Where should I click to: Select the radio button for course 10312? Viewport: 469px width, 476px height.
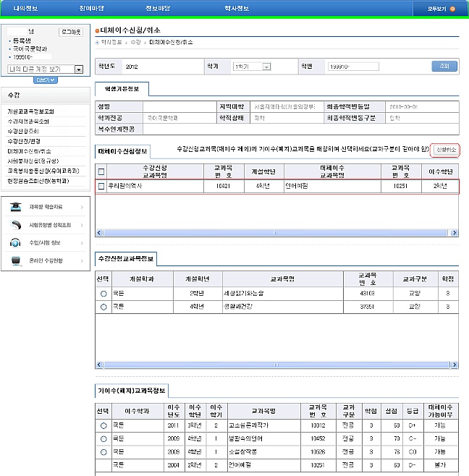click(x=103, y=425)
